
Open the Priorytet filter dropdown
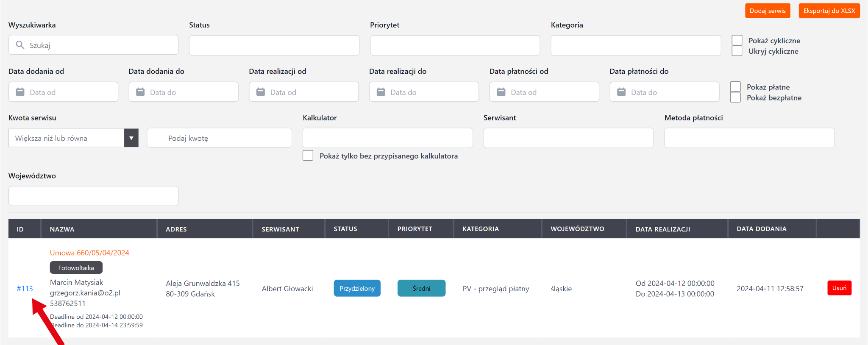point(455,45)
